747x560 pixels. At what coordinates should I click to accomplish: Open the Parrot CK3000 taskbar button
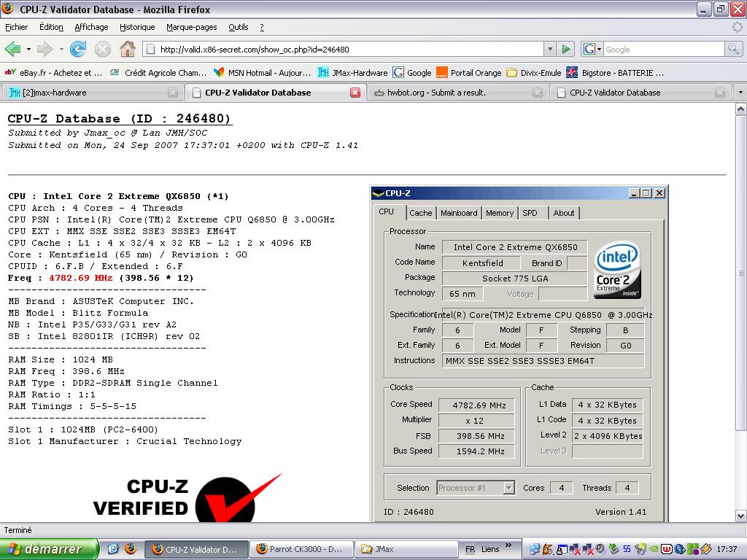point(302,549)
